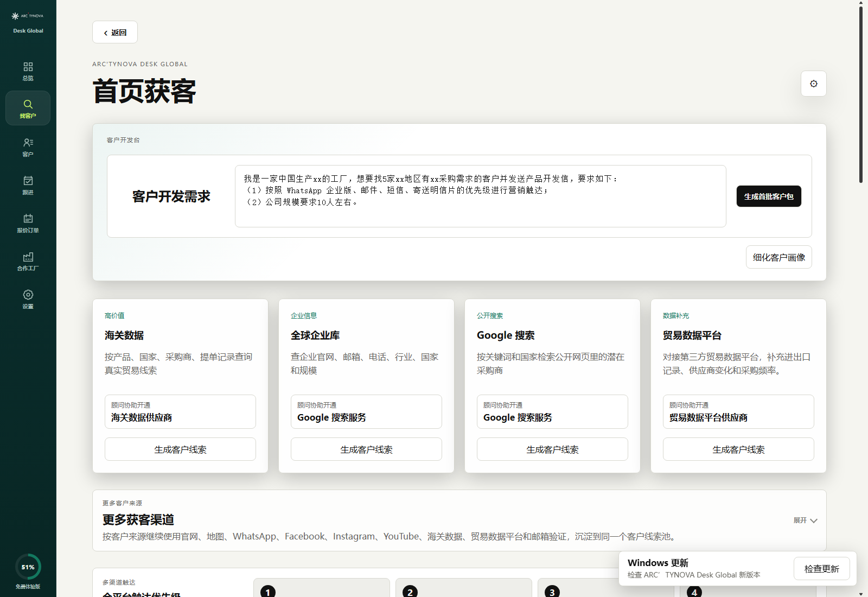Screen dimensions: 868x597
Task: Click the 51% free trial progress ring
Action: tap(28, 567)
